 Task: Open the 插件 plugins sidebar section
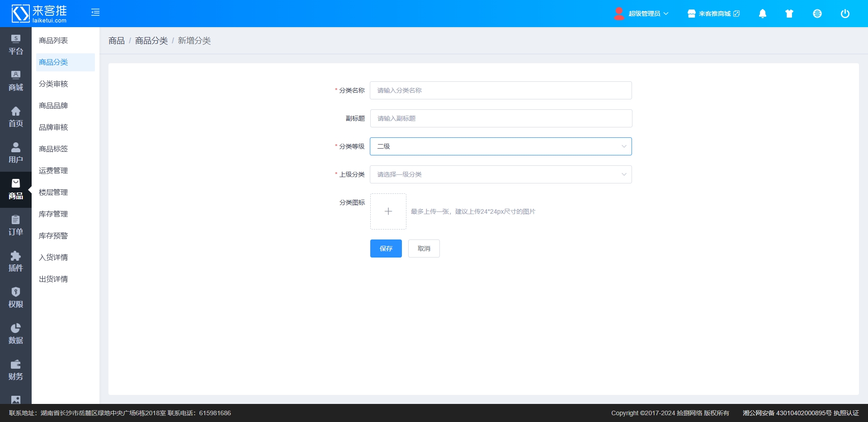click(x=16, y=262)
